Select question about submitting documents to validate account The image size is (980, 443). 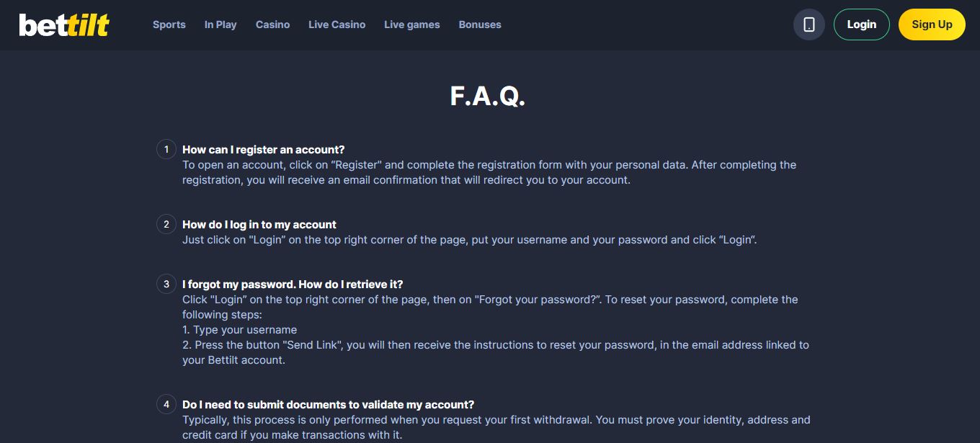tap(328, 405)
